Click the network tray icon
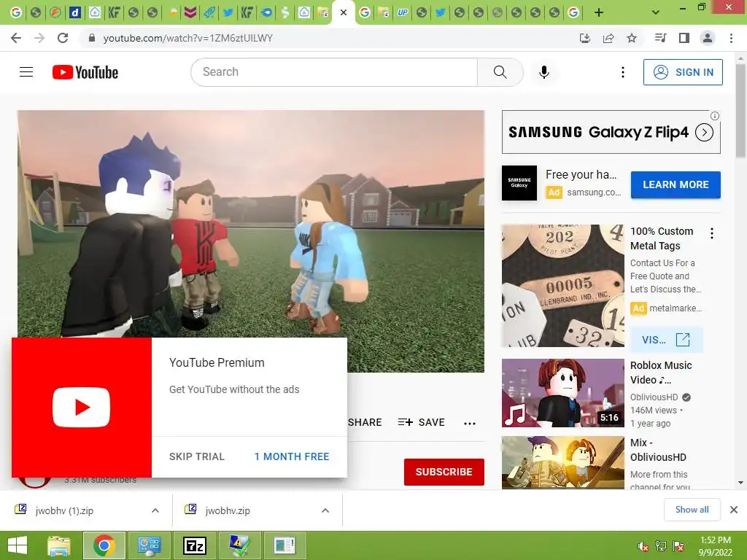 point(661,546)
